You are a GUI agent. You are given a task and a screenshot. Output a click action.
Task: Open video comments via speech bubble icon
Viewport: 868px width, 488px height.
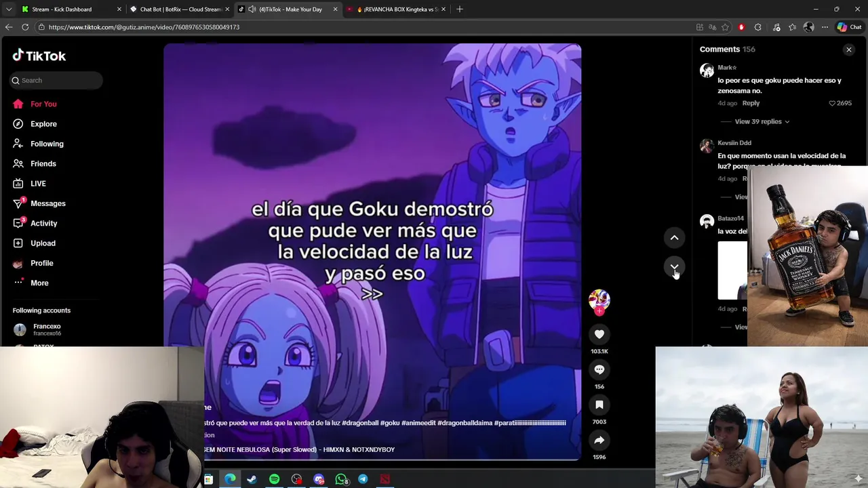pos(599,369)
